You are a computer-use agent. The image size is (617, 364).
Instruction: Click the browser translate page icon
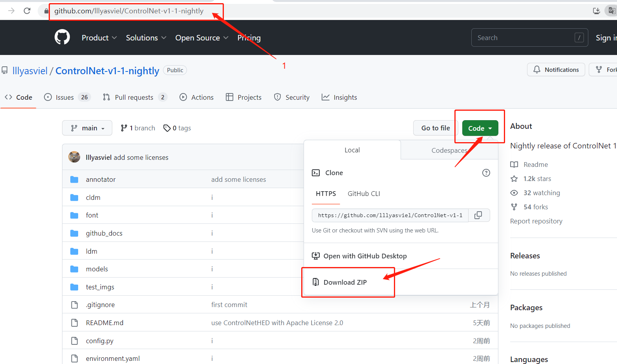[612, 11]
